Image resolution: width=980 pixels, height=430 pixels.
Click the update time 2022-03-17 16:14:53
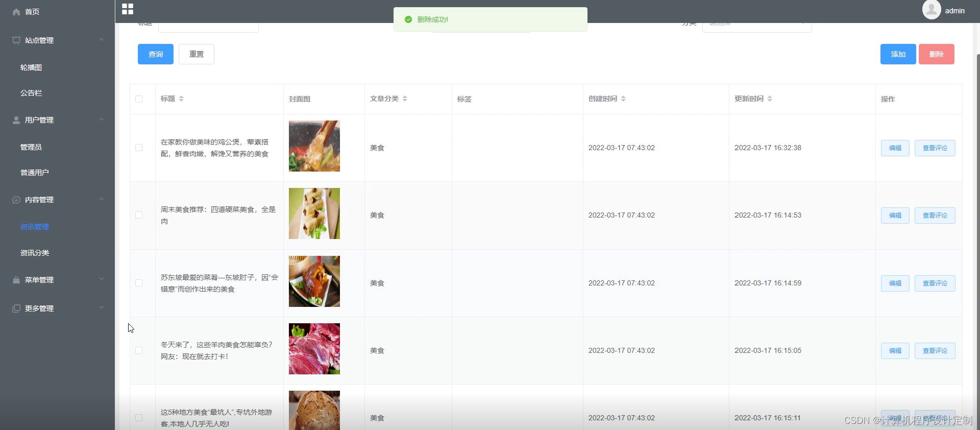[x=768, y=215]
